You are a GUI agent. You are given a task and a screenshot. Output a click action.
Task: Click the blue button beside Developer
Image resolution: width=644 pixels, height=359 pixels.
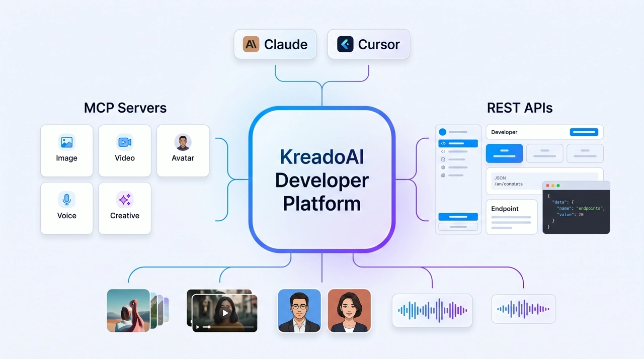584,132
